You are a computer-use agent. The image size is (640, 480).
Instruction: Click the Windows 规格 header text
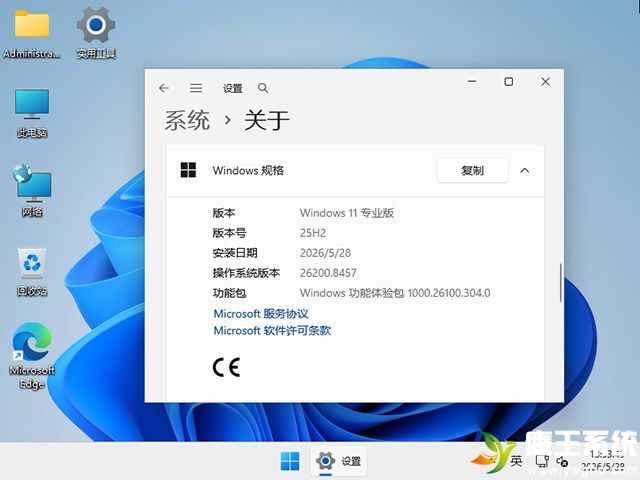pyautogui.click(x=248, y=170)
